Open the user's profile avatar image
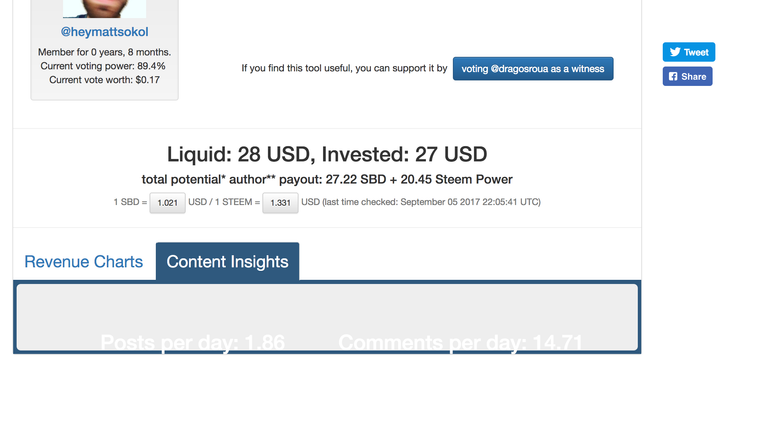The height and width of the screenshot is (435, 768). 104,9
